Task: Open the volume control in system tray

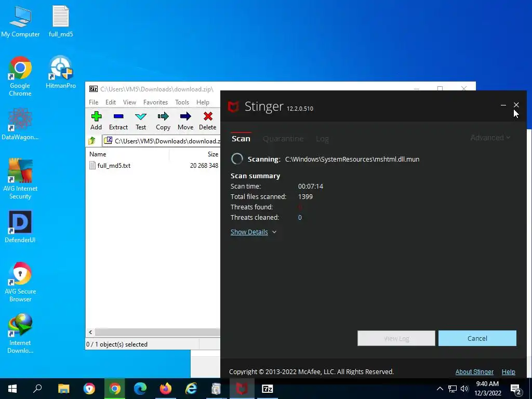Action: click(x=464, y=389)
